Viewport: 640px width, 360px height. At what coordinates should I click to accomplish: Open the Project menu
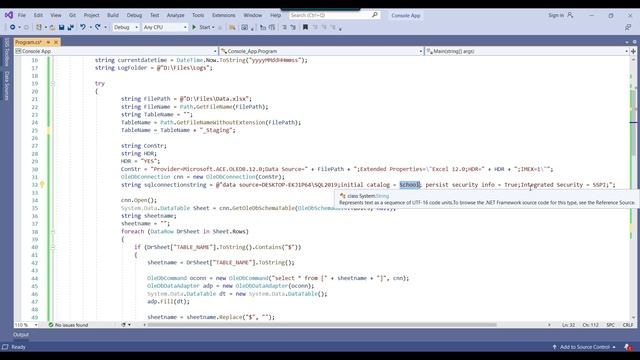91,15
